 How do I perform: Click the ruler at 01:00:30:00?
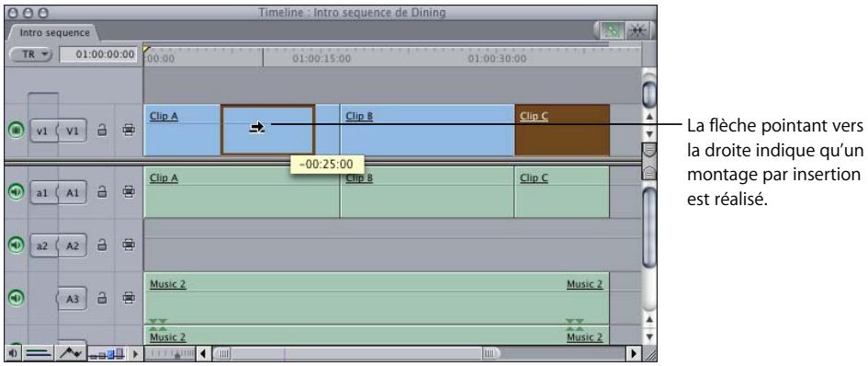tap(497, 58)
